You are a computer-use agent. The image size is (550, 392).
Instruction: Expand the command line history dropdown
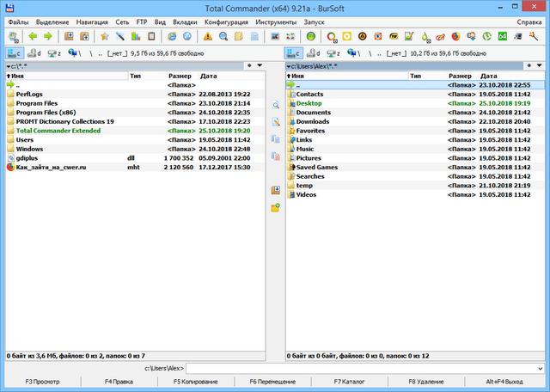click(x=538, y=368)
